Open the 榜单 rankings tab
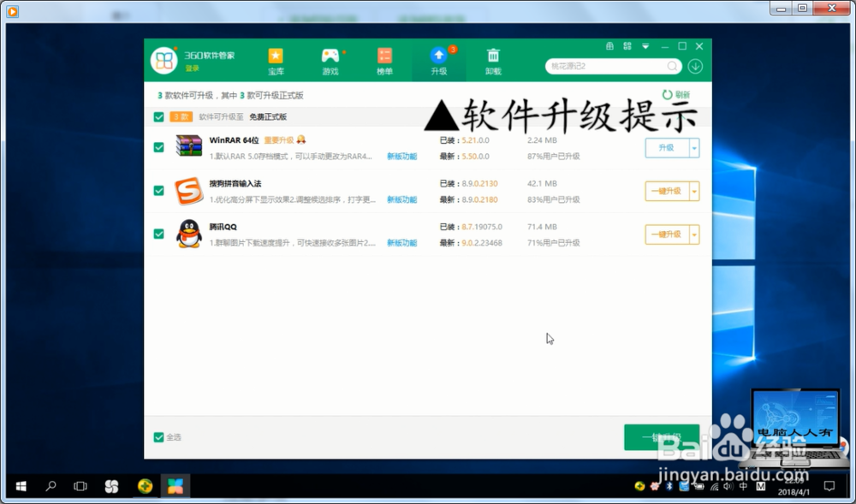The height and width of the screenshot is (504, 856). (x=384, y=62)
